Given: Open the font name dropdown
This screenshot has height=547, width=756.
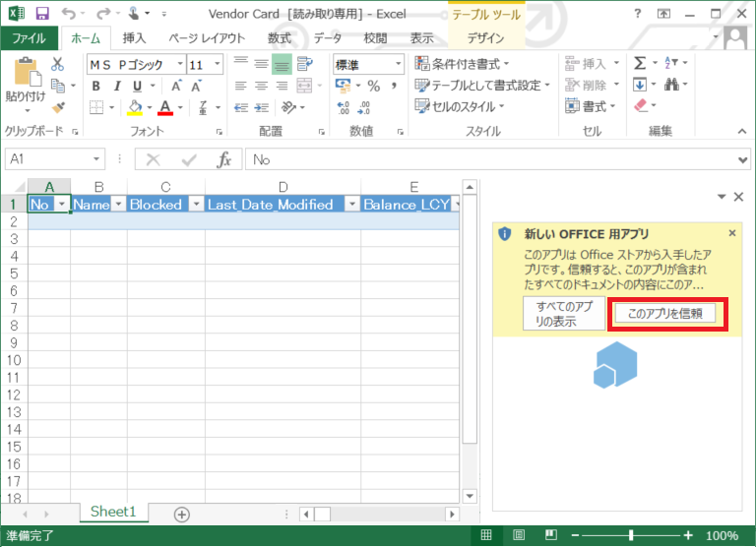Looking at the screenshot, I should click(x=180, y=64).
